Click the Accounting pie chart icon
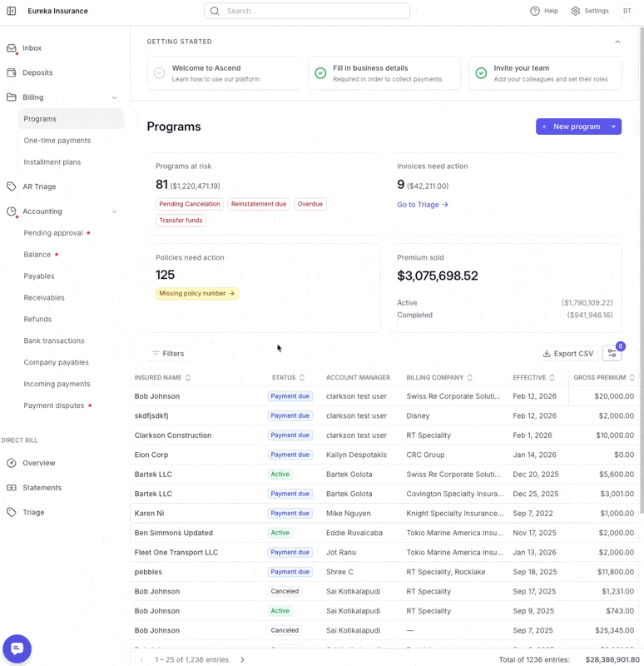The width and height of the screenshot is (644, 666). click(12, 211)
